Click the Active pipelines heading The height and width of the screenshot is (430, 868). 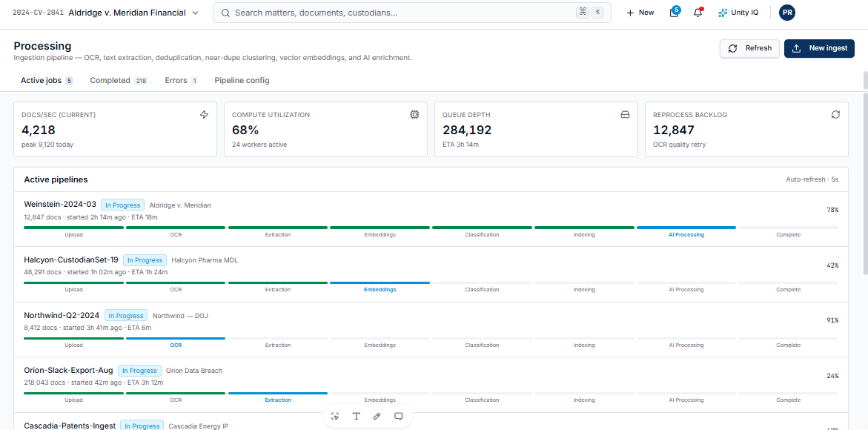pos(56,180)
